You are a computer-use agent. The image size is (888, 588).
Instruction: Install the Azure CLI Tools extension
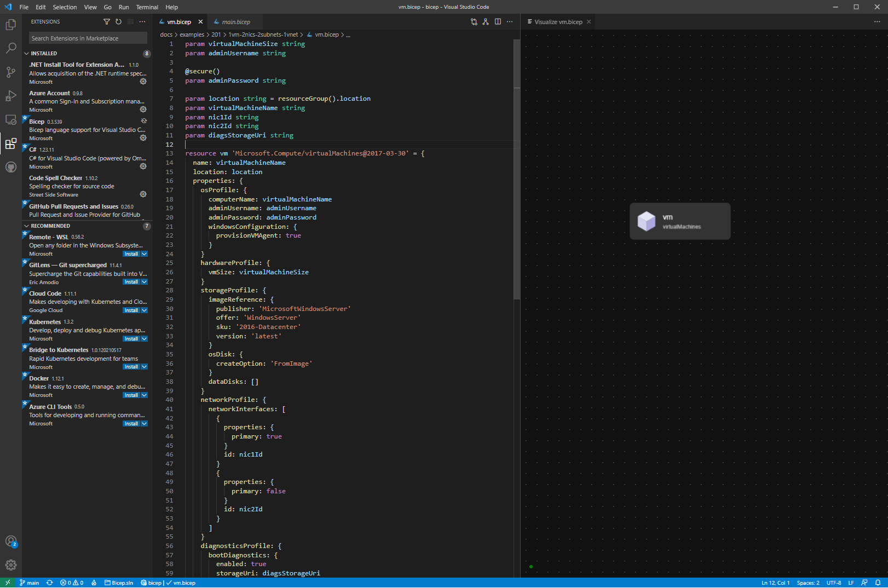131,424
